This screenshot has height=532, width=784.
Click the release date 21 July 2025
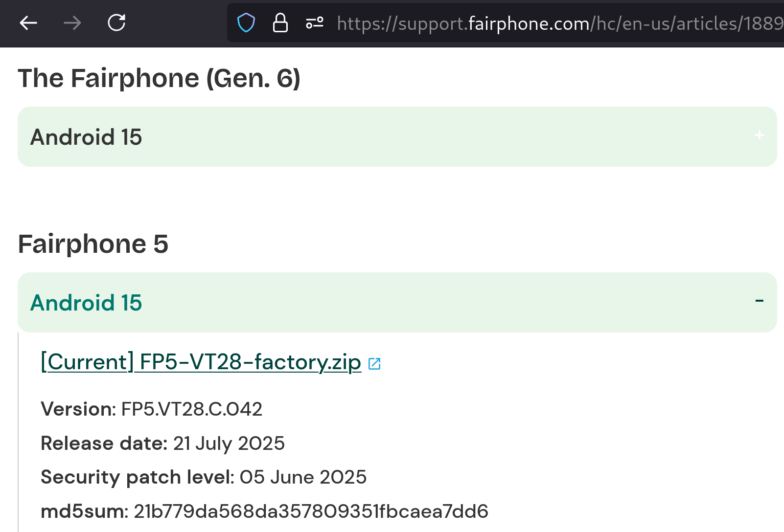coord(229,443)
